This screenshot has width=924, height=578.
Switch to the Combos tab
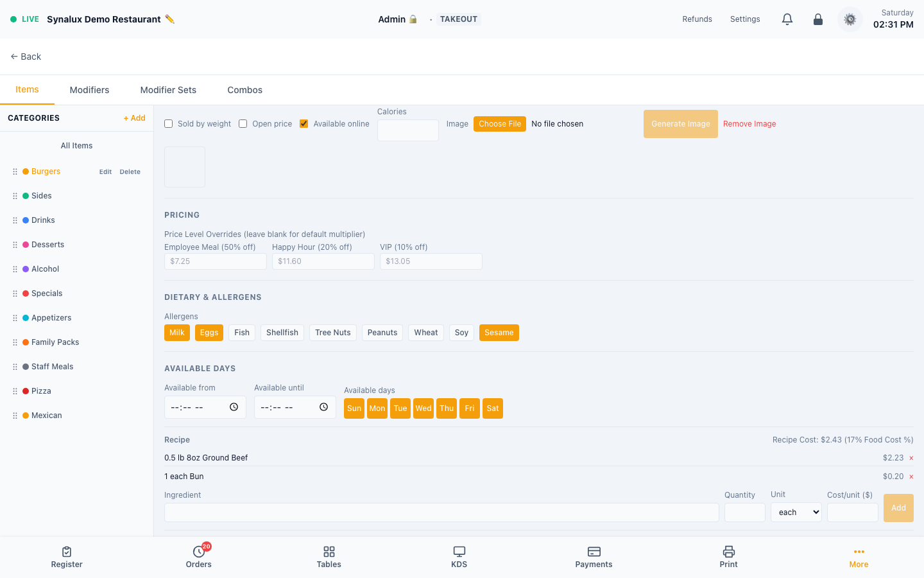pos(245,90)
